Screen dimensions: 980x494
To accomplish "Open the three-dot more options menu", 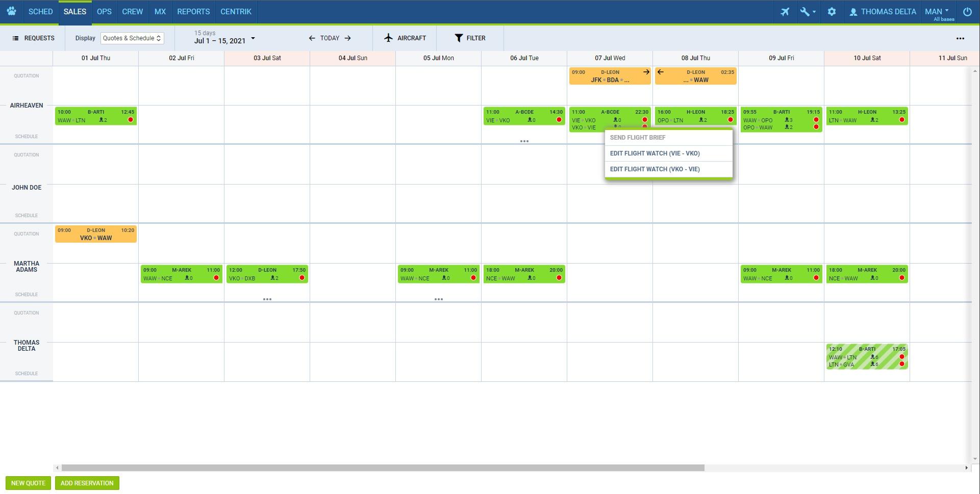I will (960, 38).
